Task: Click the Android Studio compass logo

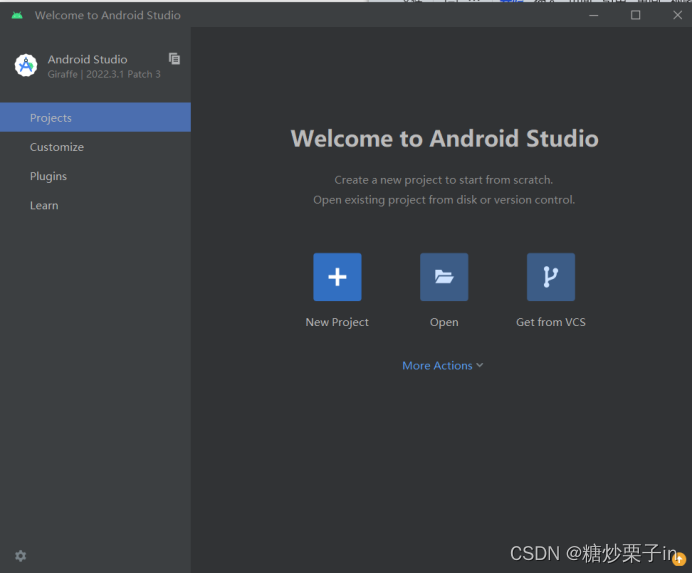Action: (x=26, y=65)
